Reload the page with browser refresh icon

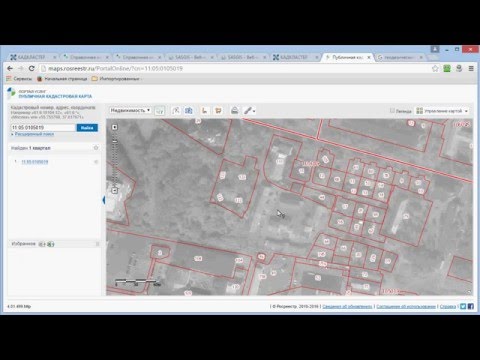coord(31,68)
